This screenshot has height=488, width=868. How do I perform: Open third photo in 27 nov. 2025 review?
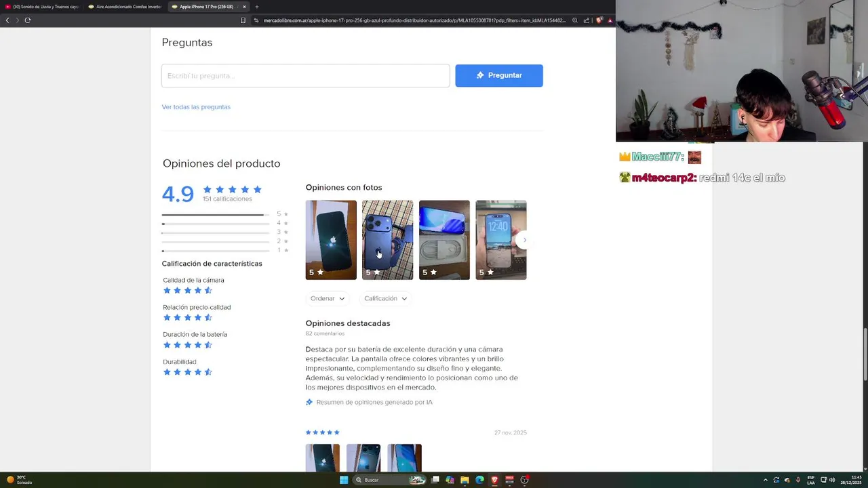(404, 457)
